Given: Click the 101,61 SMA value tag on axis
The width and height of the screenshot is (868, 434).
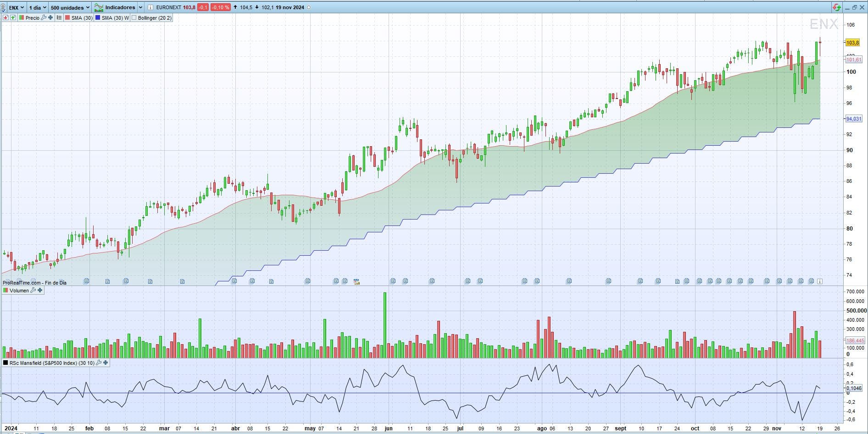Looking at the screenshot, I should click(853, 60).
